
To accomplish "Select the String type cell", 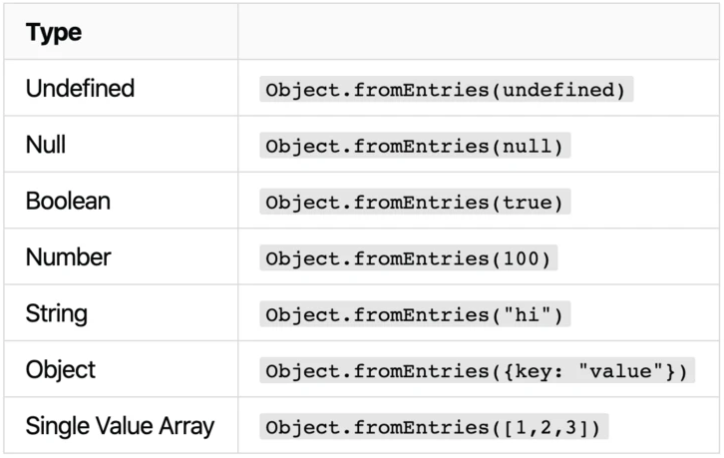I will (121, 313).
